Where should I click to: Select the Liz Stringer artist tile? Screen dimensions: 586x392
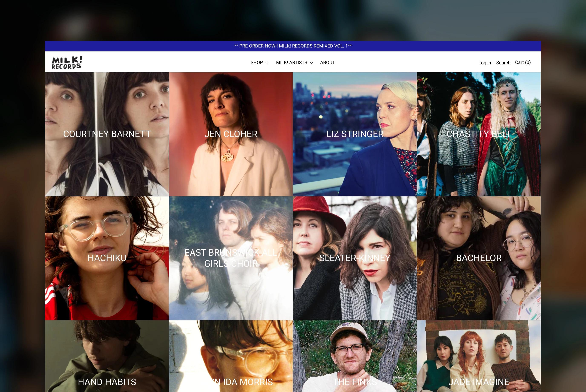(355, 134)
